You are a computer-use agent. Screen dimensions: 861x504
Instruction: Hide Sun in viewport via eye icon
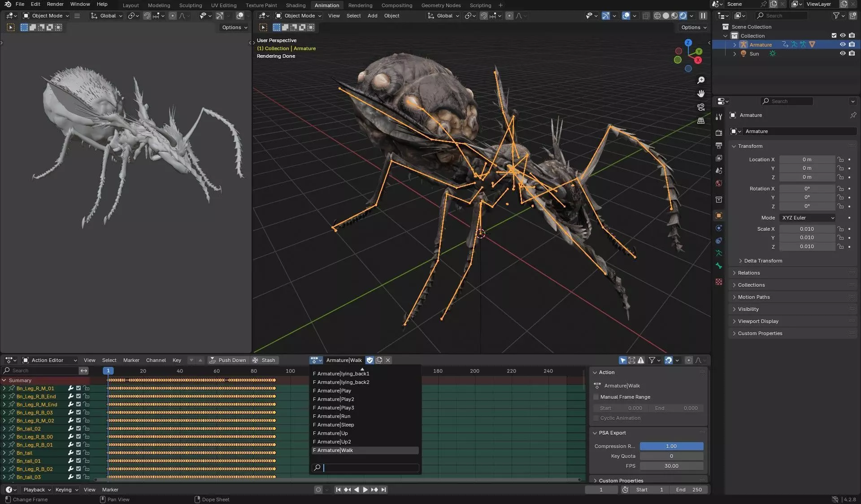pyautogui.click(x=843, y=53)
